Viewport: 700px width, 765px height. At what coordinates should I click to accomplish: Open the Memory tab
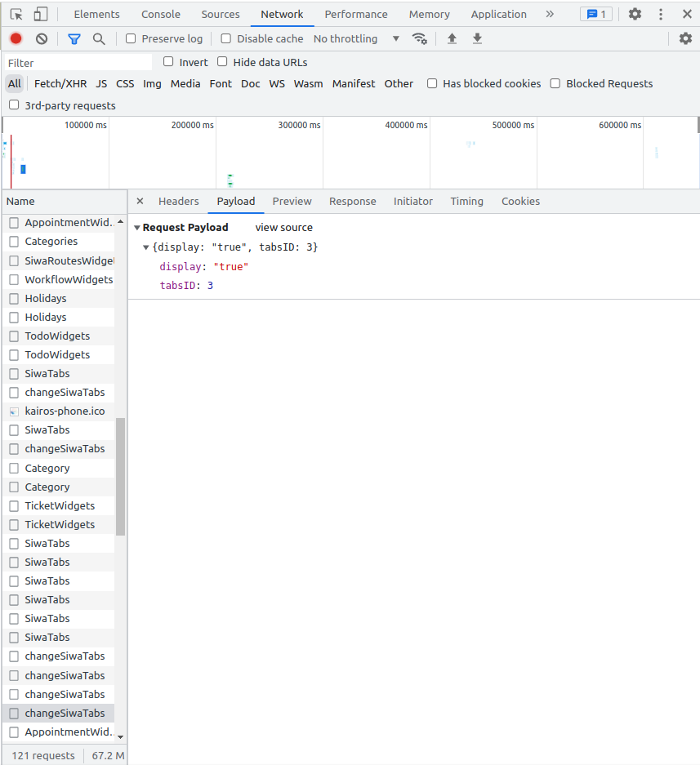[429, 14]
